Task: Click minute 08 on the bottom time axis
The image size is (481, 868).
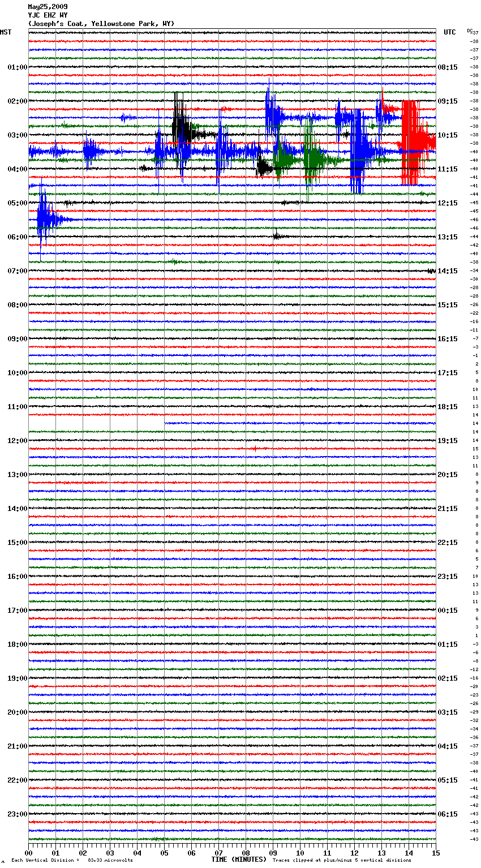Action: coord(246,853)
